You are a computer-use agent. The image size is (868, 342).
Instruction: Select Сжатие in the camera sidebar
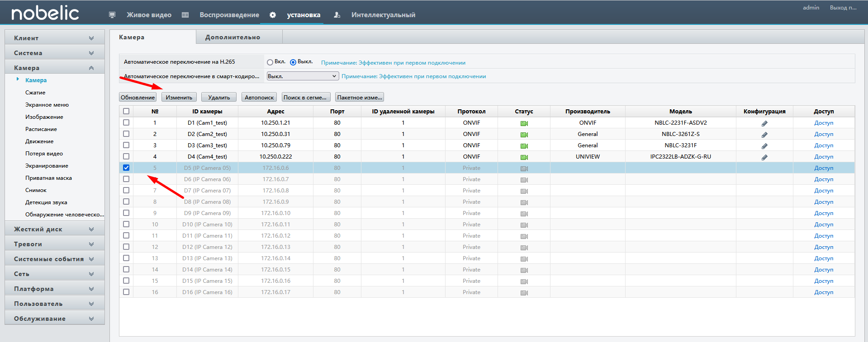click(35, 92)
